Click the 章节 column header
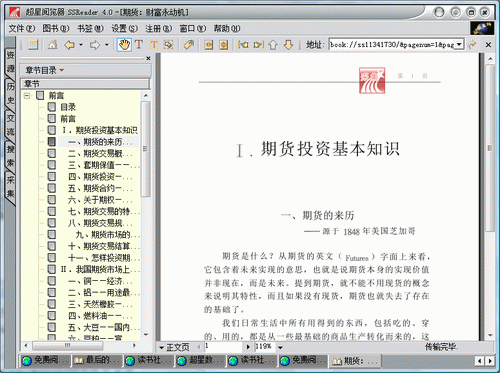 coord(85,84)
